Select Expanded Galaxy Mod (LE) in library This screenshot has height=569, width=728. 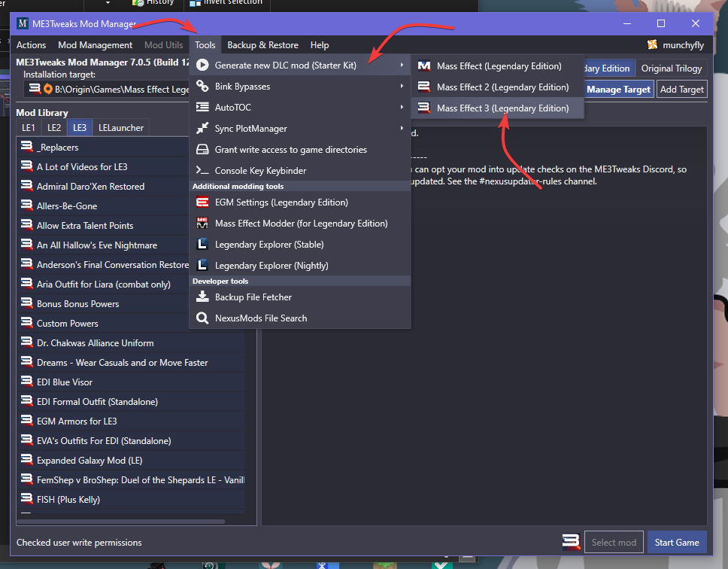pyautogui.click(x=130, y=461)
